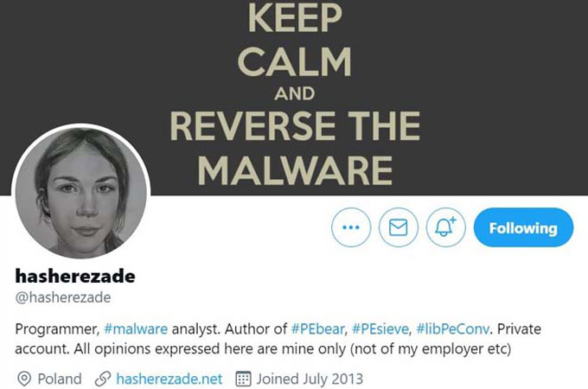Select the Poland location text
This screenshot has height=389, width=588.
click(60, 379)
